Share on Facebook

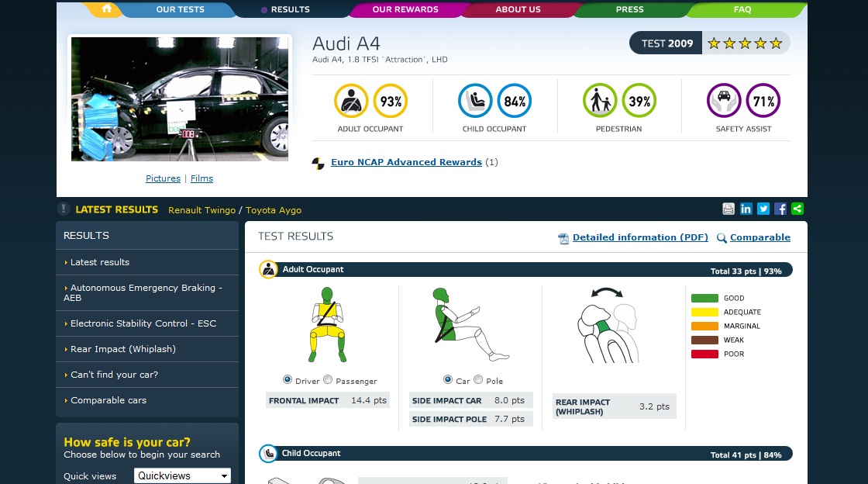tap(780, 209)
